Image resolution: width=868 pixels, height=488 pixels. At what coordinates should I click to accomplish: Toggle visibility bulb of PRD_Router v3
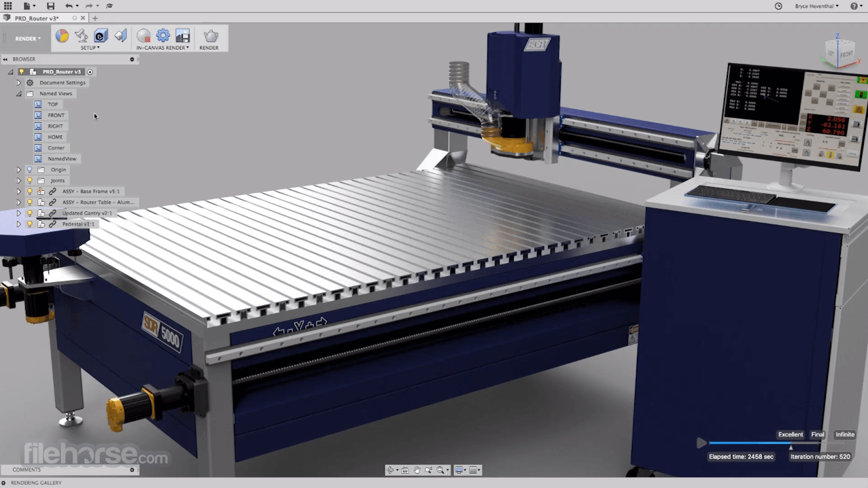point(21,72)
